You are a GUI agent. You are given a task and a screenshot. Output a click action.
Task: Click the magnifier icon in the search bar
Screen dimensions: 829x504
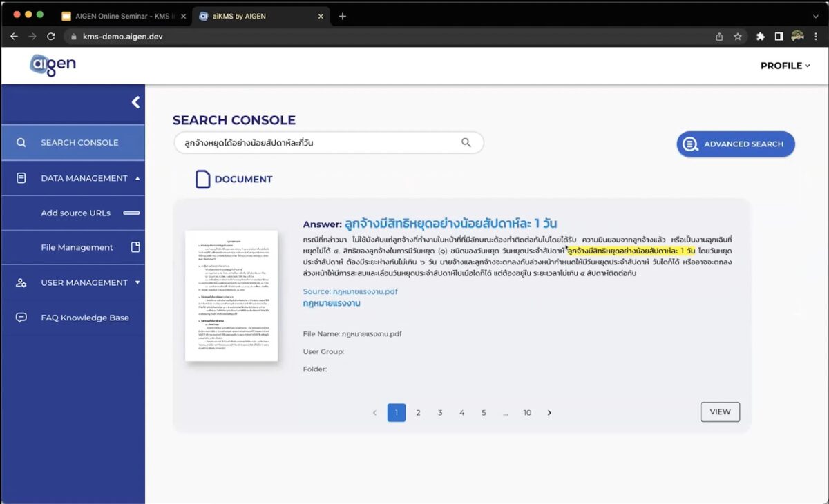coord(466,142)
